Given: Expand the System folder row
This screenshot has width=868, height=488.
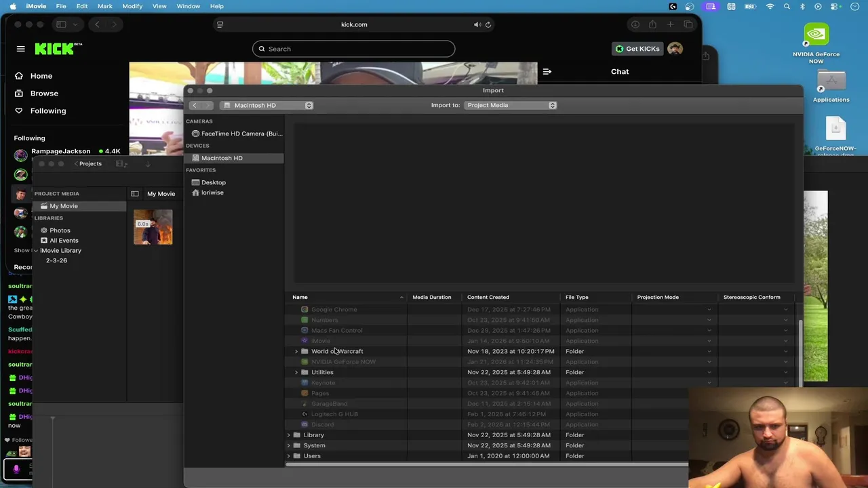Looking at the screenshot, I should [288, 445].
